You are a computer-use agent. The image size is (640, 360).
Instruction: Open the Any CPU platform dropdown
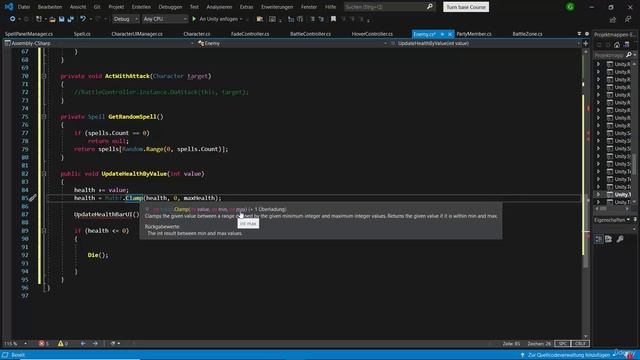[x=164, y=19]
